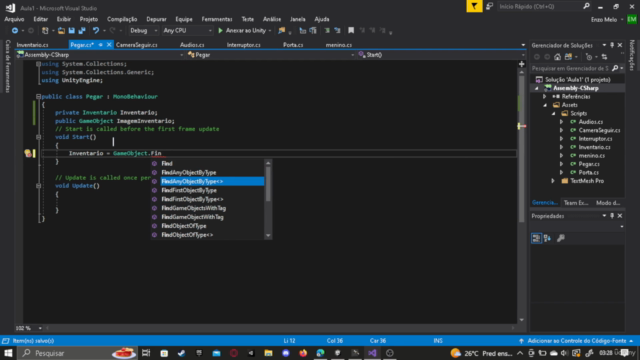This screenshot has height=360, width=640.
Task: Click Adicionar ao Controle do Código-Fonte
Action: click(577, 341)
